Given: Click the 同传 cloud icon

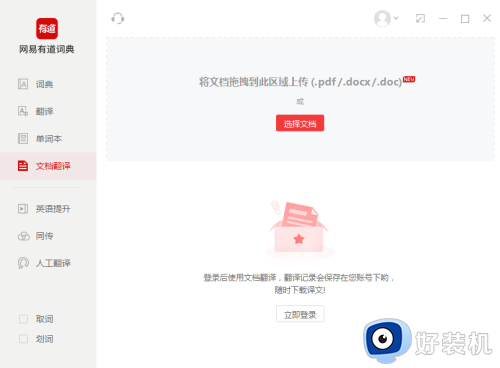Looking at the screenshot, I should 23,236.
